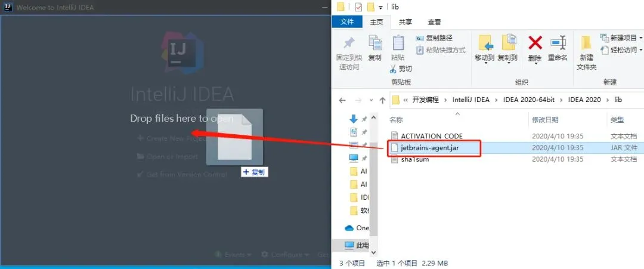Click the Forward arrow in Explorer
644x269 pixels.
point(358,100)
